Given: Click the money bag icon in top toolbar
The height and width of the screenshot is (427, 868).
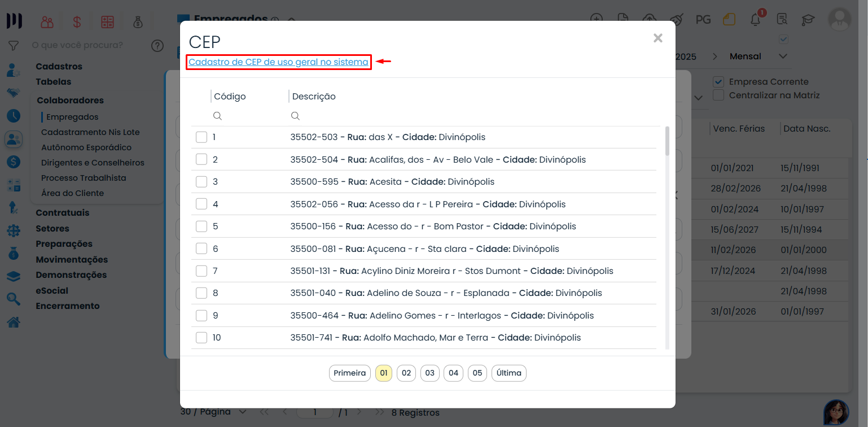Looking at the screenshot, I should tap(138, 22).
